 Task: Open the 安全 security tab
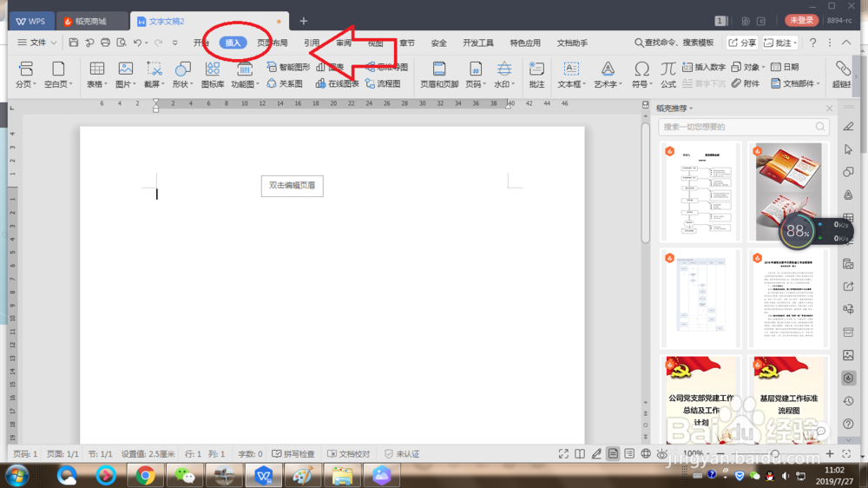[x=438, y=43]
